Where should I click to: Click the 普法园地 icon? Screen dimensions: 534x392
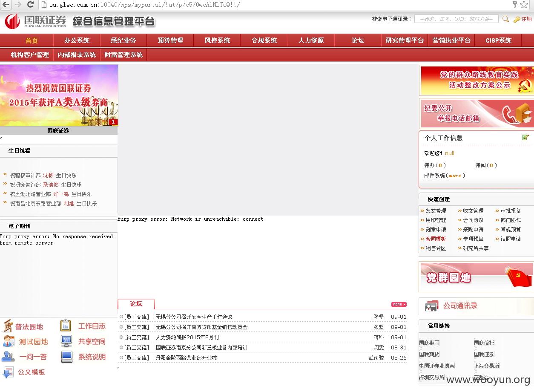click(x=8, y=326)
